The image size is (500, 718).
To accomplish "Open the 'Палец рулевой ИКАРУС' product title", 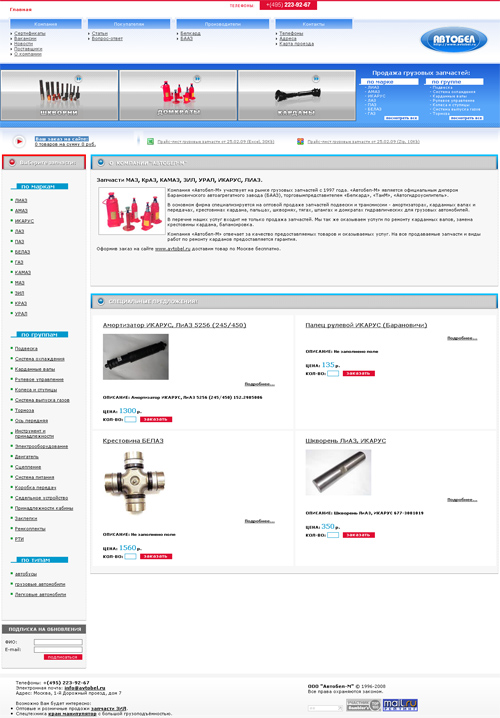I will [366, 325].
